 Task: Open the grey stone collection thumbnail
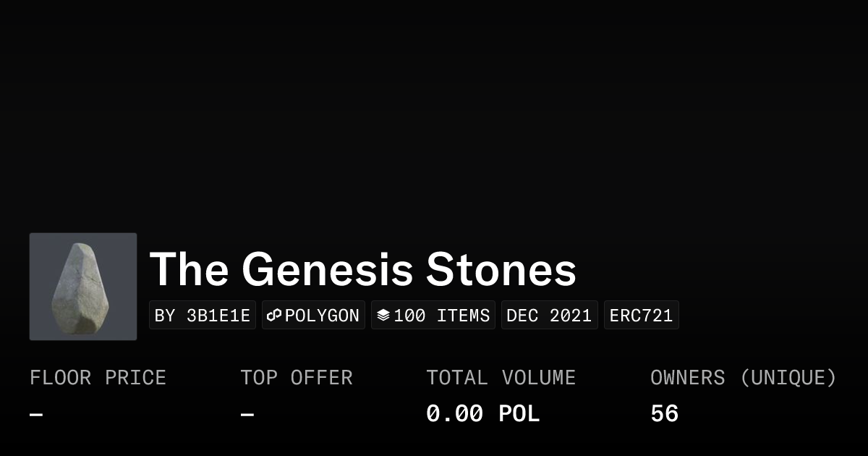pos(83,287)
